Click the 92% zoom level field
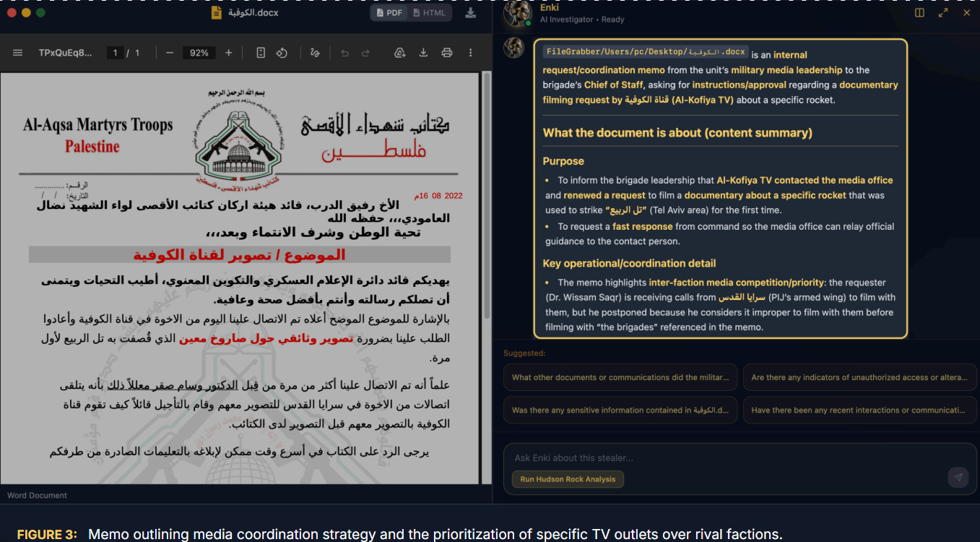980x542 pixels. (x=199, y=53)
